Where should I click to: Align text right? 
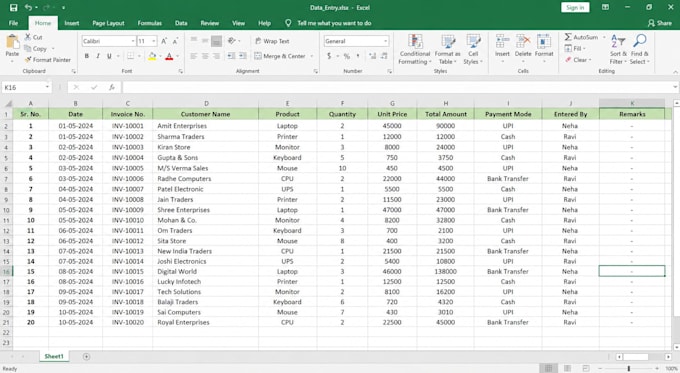[x=216, y=56]
